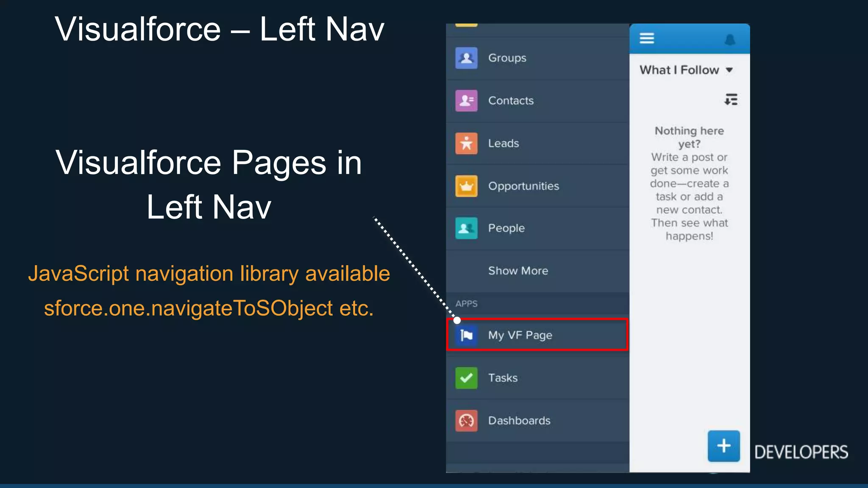The image size is (868, 488).
Task: Expand the list with Show More
Action: [537, 271]
